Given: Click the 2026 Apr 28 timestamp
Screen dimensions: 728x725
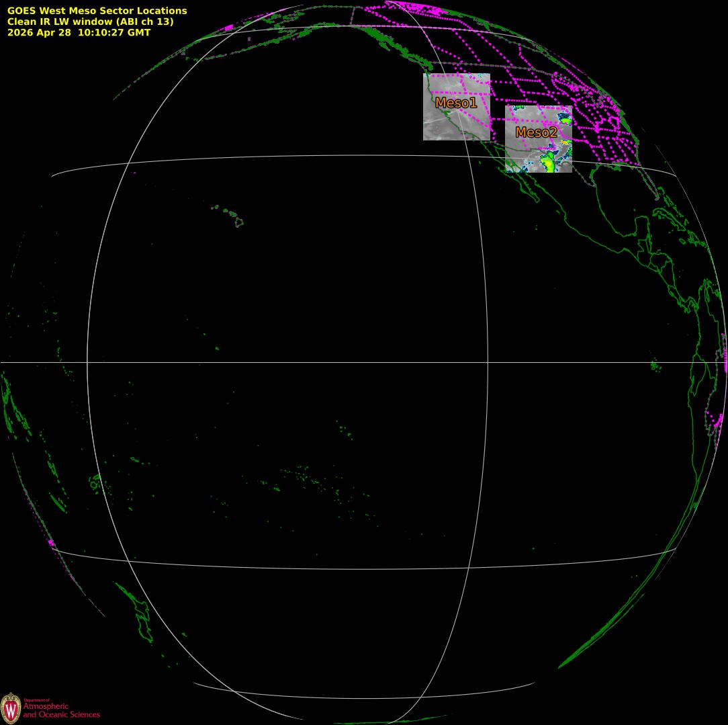Looking at the screenshot, I should tap(79, 32).
